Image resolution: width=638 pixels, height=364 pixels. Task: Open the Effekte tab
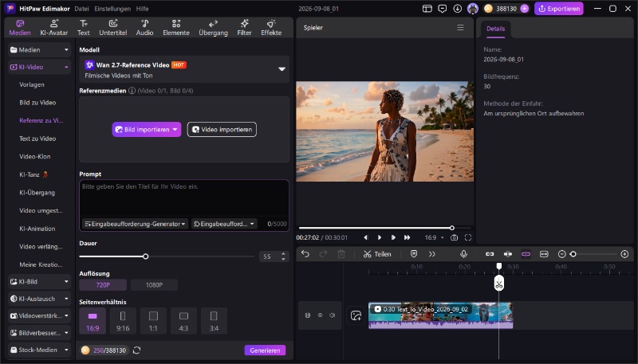pos(271,28)
